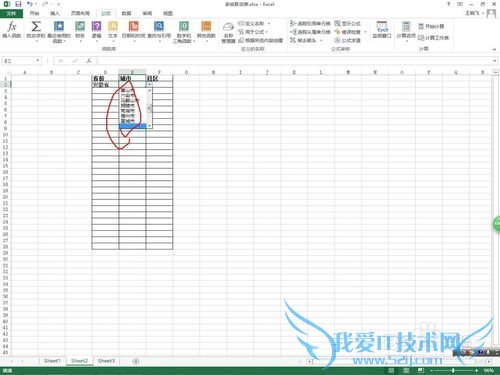Screen dimensions: 500x375
Task: Switch to the Insert tab
Action: (55, 13)
